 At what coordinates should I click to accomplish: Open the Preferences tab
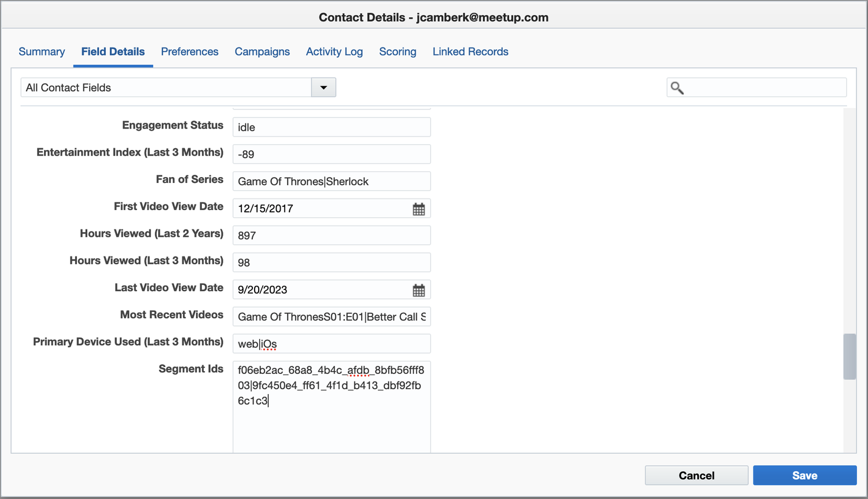pyautogui.click(x=189, y=52)
